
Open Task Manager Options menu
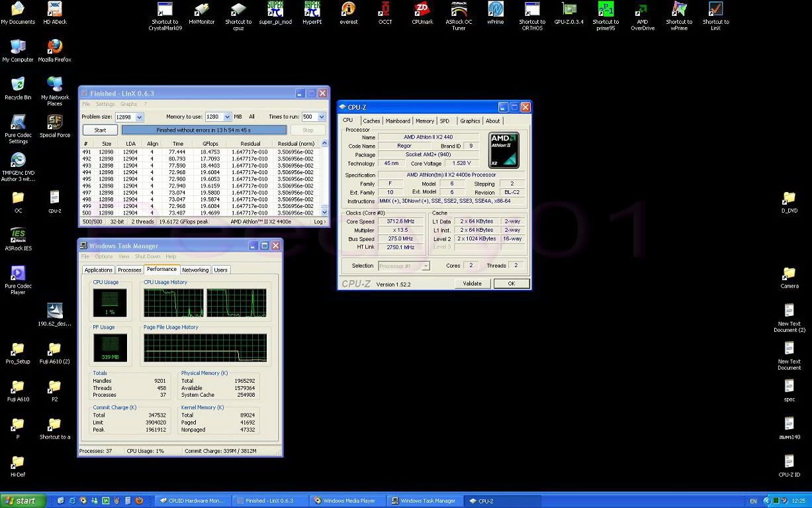pyautogui.click(x=104, y=256)
